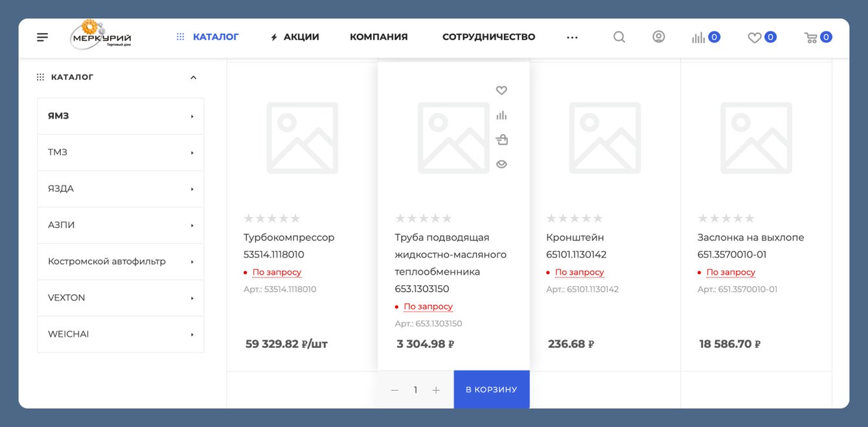This screenshot has height=427, width=868.
Task: Expand the Костромской автофильтр category
Action: (192, 262)
